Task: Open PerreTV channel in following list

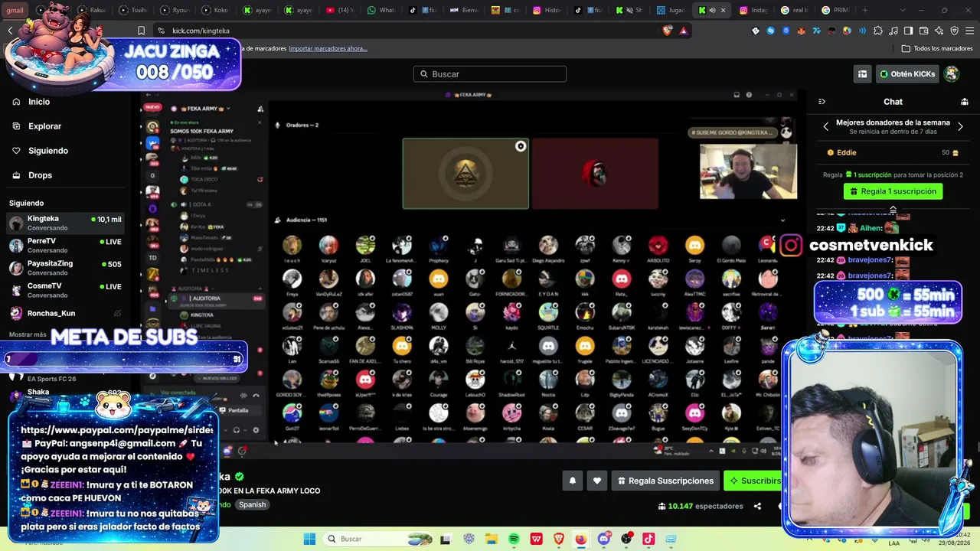Action: [65, 245]
